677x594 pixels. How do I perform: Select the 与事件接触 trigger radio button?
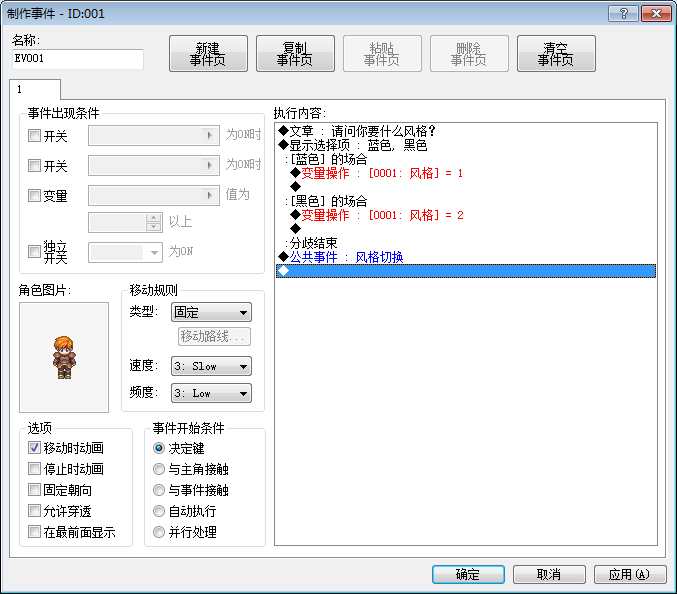[159, 490]
